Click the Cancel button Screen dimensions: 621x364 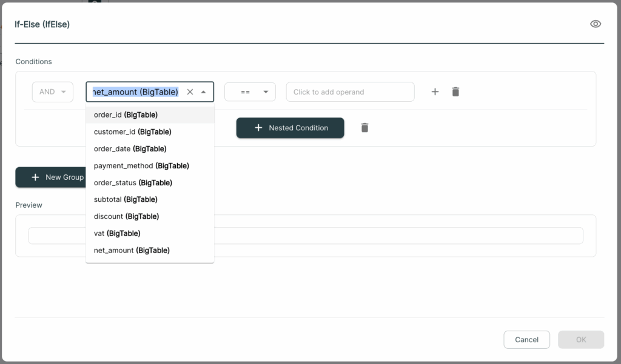[526, 339]
